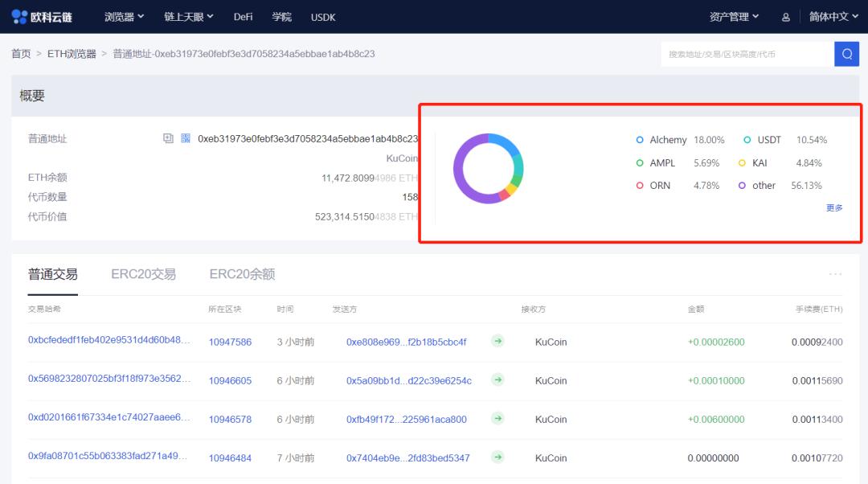Open sender address 0x5a09bb1d...d22c39e6254c

[409, 381]
